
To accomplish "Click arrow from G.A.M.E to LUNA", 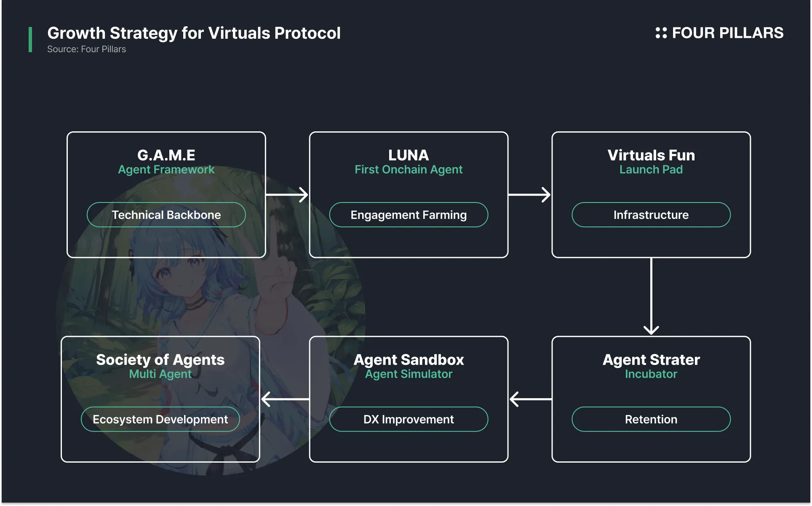I will (287, 194).
